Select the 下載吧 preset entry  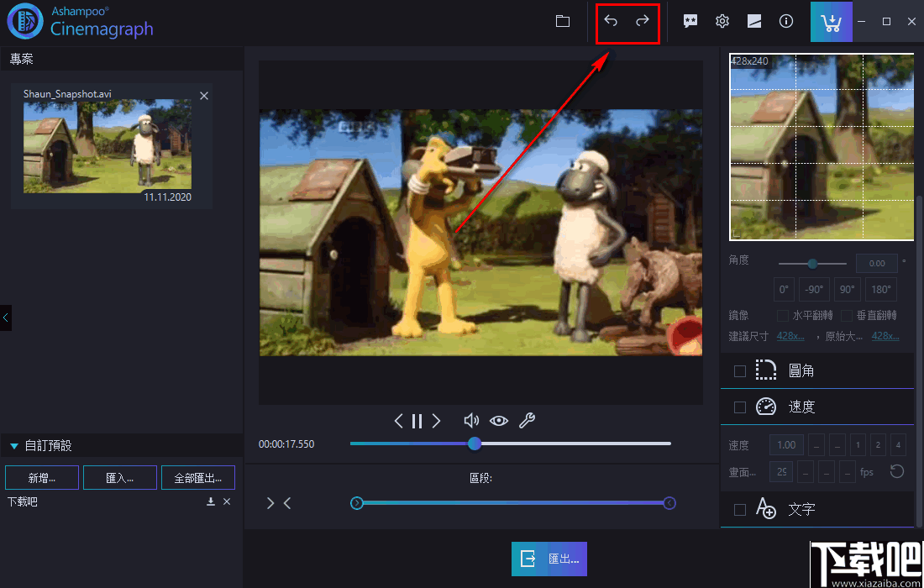tap(23, 501)
